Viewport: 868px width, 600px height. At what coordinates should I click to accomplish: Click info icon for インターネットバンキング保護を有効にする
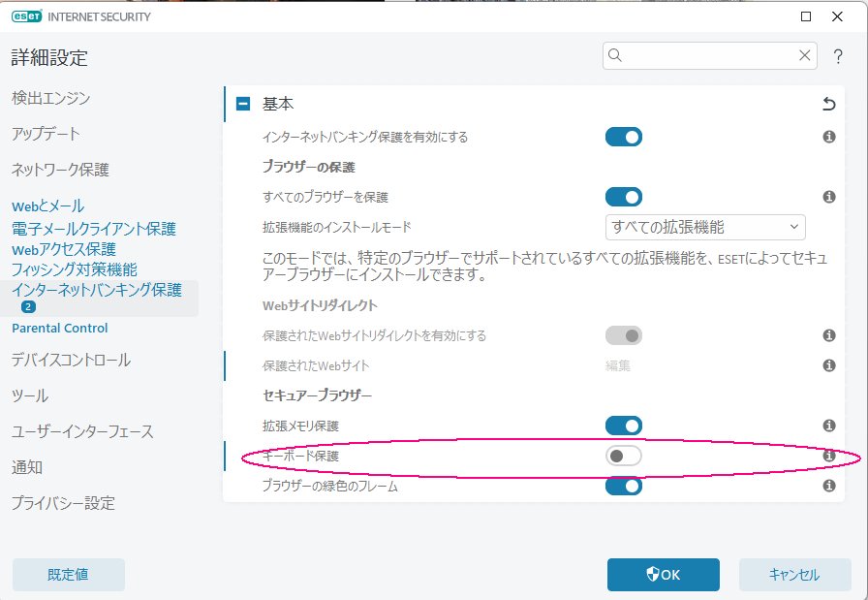point(828,137)
